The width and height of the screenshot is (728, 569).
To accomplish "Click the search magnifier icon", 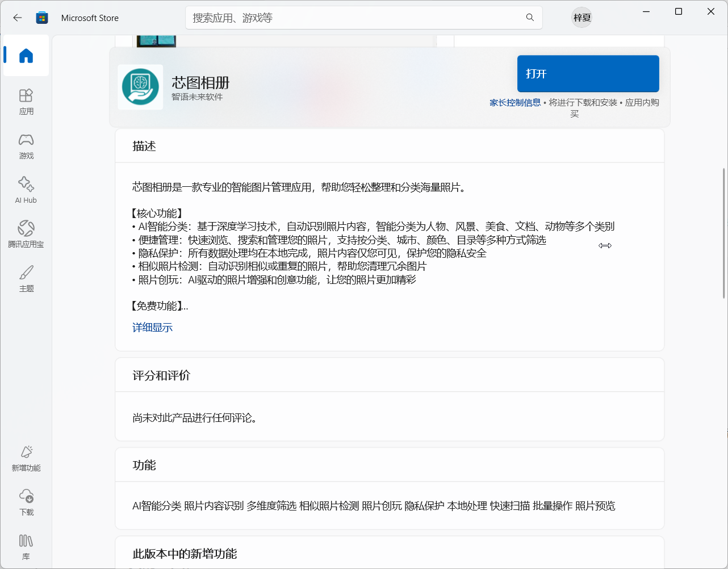I will pyautogui.click(x=529, y=18).
